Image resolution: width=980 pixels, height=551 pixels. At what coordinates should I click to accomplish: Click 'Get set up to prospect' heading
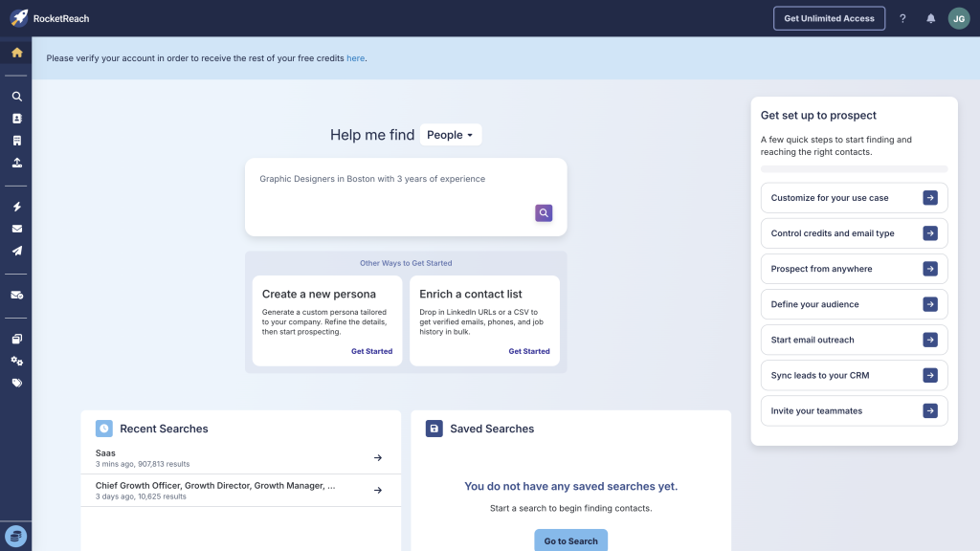coord(818,116)
